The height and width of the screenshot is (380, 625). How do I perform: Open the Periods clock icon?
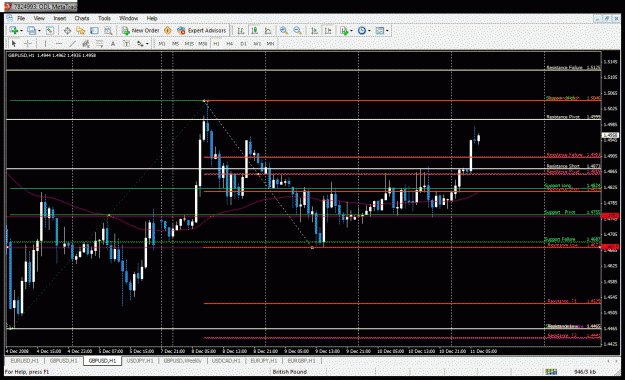(x=362, y=31)
